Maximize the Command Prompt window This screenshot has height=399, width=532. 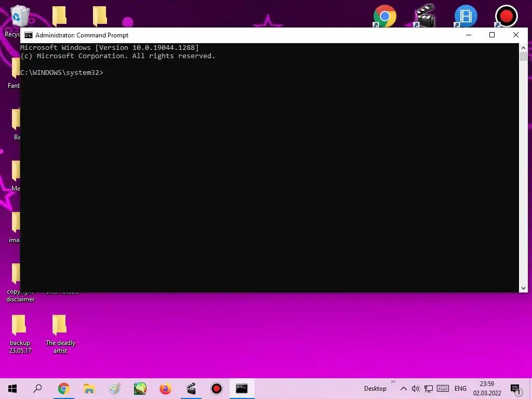[492, 35]
